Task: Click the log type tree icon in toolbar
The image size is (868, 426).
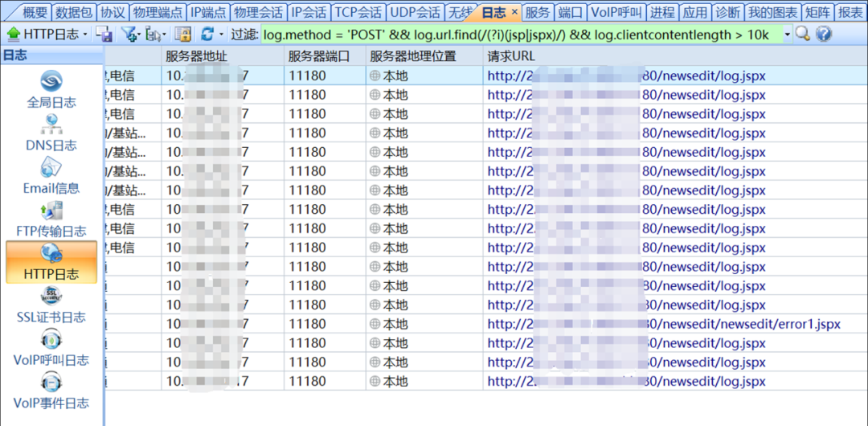Action: click(154, 35)
